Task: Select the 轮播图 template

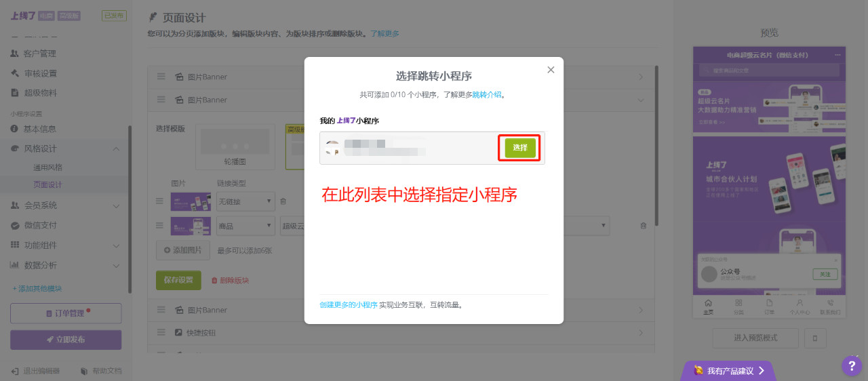Action: [235, 146]
